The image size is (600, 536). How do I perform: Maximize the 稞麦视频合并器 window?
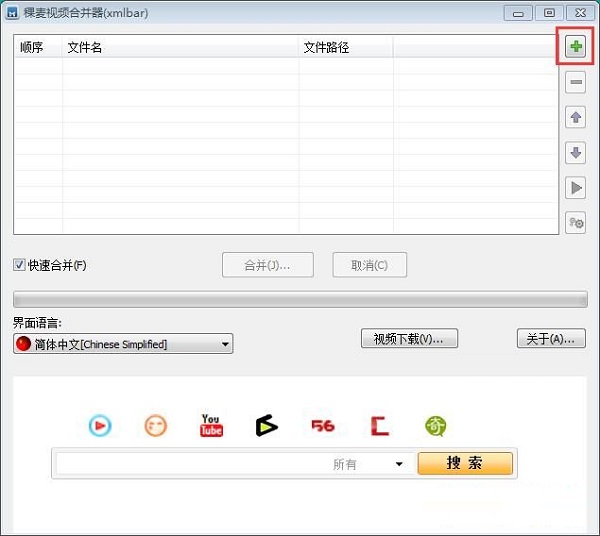point(549,13)
